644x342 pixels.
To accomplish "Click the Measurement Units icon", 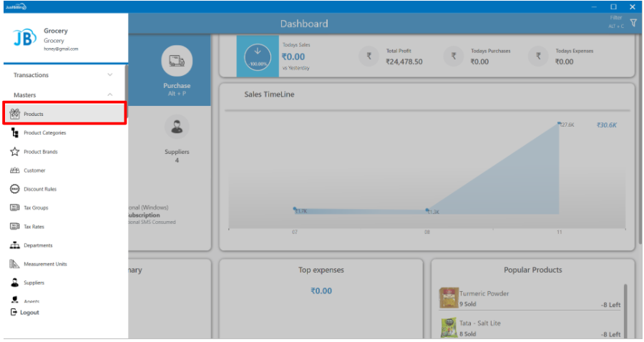I will coord(15,264).
